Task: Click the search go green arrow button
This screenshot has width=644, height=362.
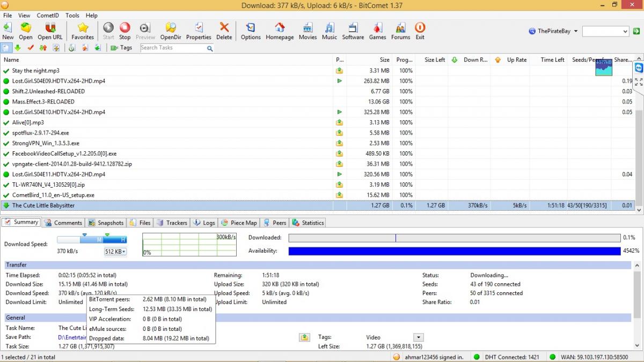Action: [x=636, y=32]
